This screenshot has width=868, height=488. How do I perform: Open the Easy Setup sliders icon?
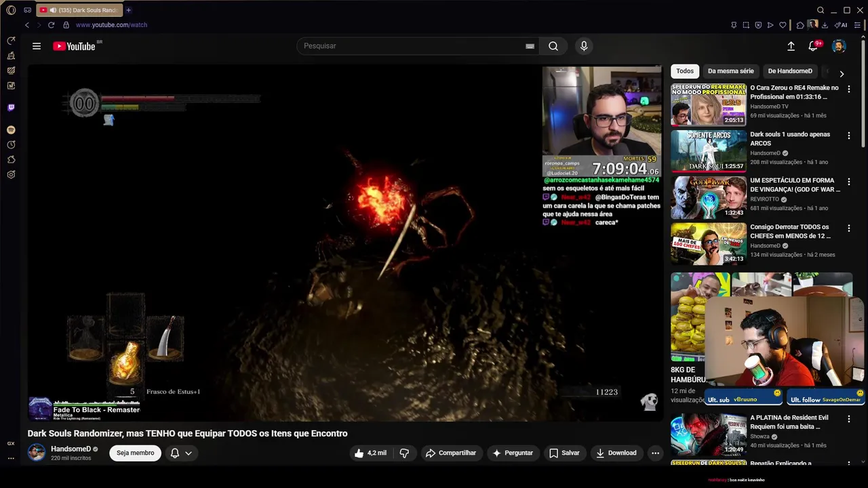(x=857, y=25)
